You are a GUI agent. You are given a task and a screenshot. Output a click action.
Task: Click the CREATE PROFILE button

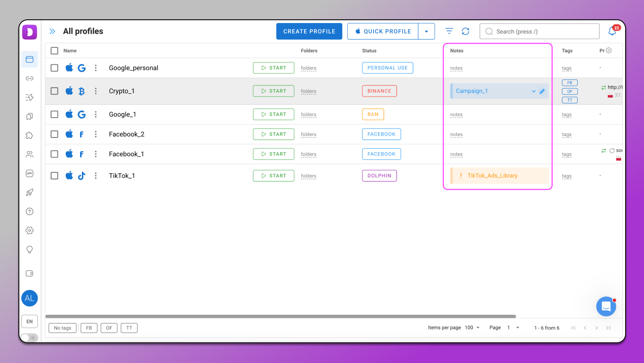coord(309,31)
